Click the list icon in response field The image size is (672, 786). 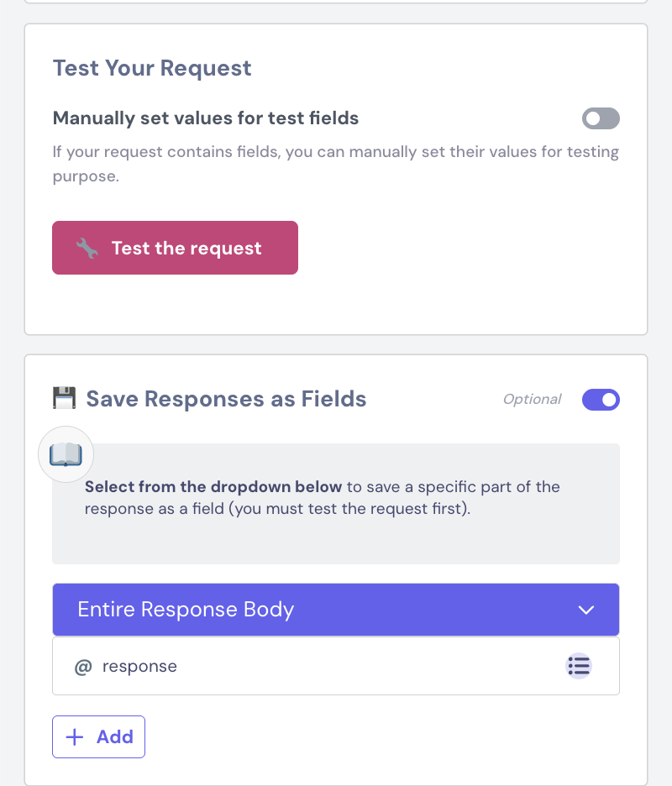[579, 666]
